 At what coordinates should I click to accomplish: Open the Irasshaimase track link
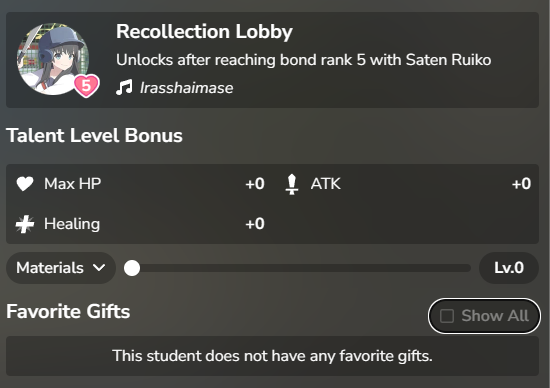(186, 88)
